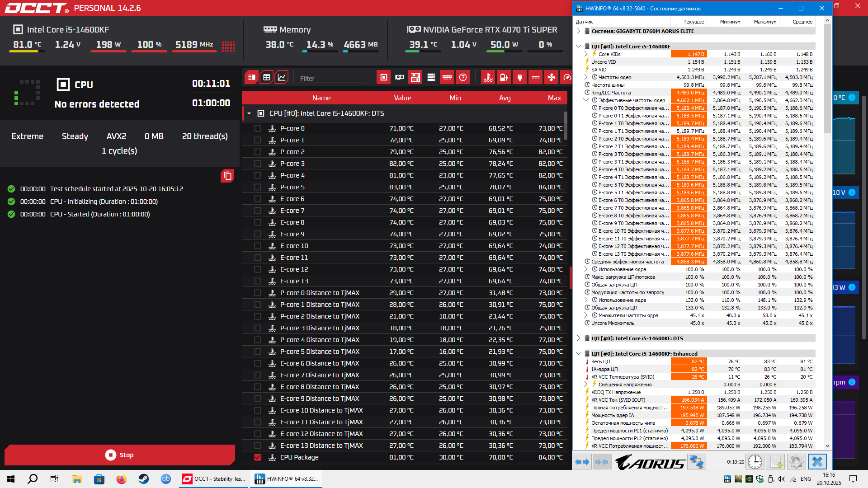Collapse the CPU DTS sensor group
Image resolution: width=868 pixels, height=488 pixels.
pos(249,113)
